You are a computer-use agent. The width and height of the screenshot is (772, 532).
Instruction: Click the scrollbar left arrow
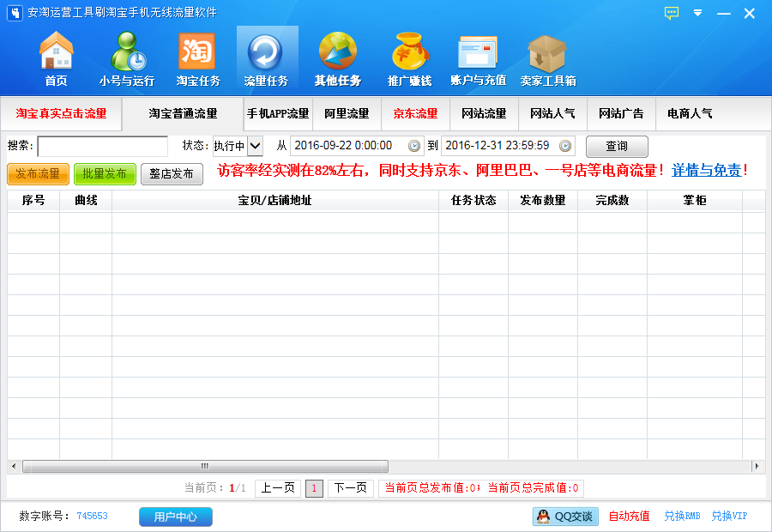point(14,466)
